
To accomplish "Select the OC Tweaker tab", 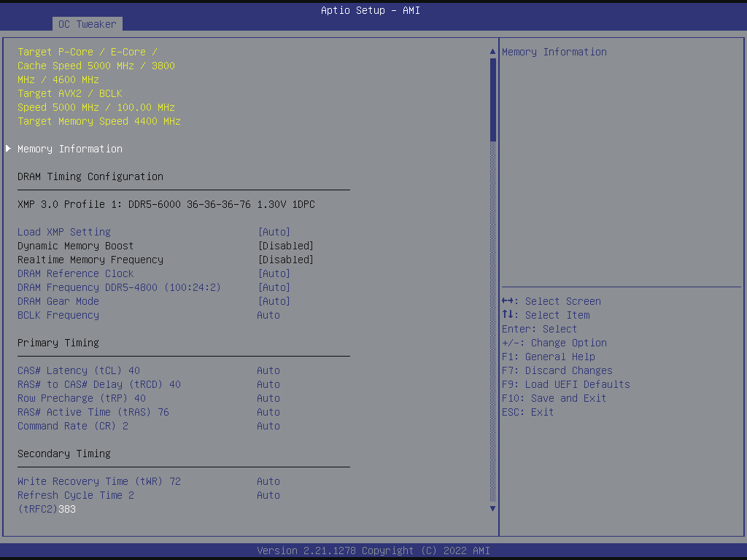I will pos(87,24).
